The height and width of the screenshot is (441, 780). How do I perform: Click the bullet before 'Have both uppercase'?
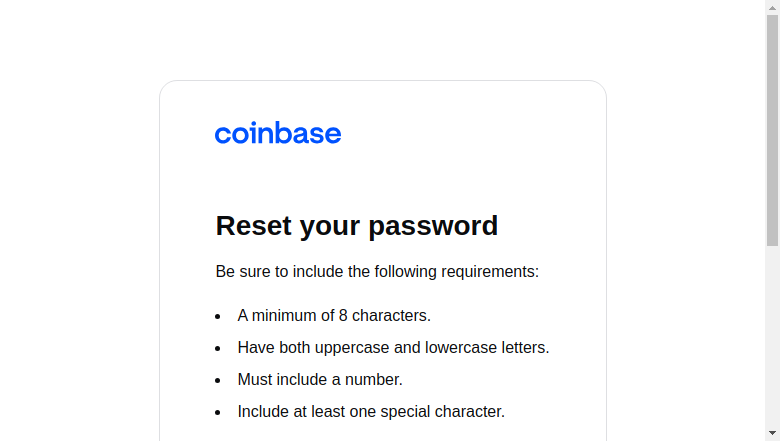tap(217, 348)
